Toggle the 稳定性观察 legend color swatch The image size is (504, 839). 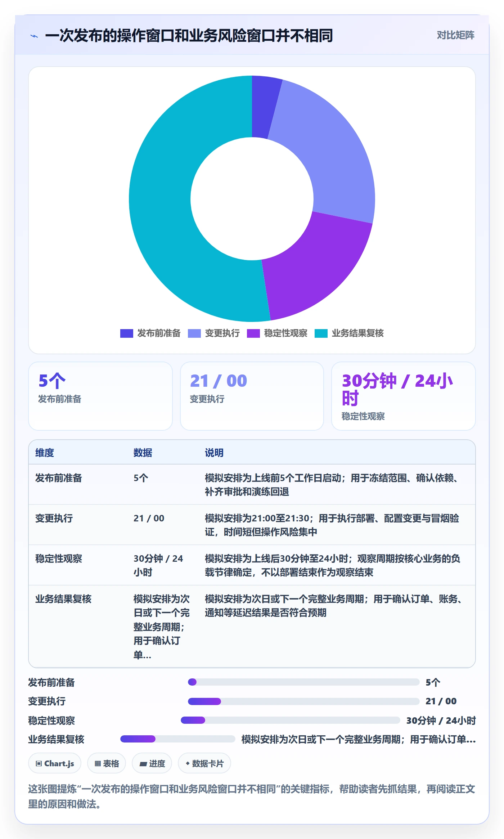pos(253,333)
